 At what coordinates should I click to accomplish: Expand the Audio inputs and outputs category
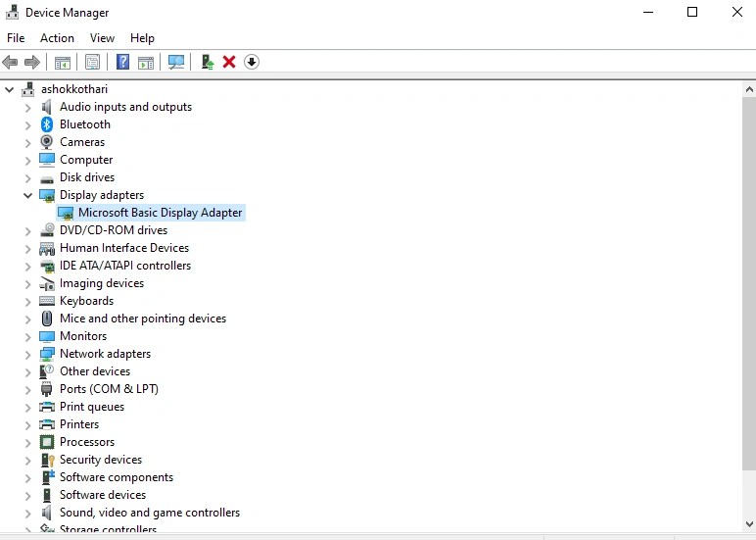[28, 107]
